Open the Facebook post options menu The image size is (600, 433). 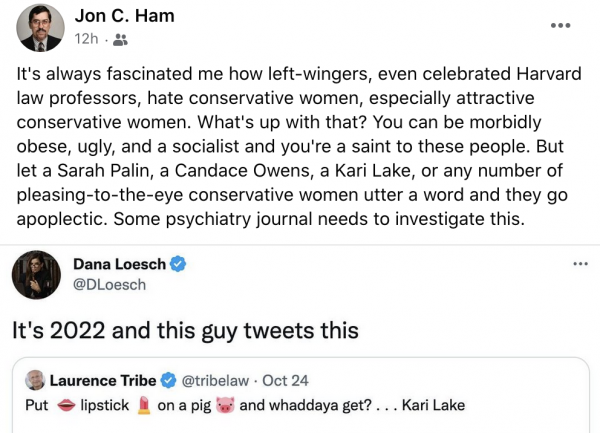click(561, 24)
